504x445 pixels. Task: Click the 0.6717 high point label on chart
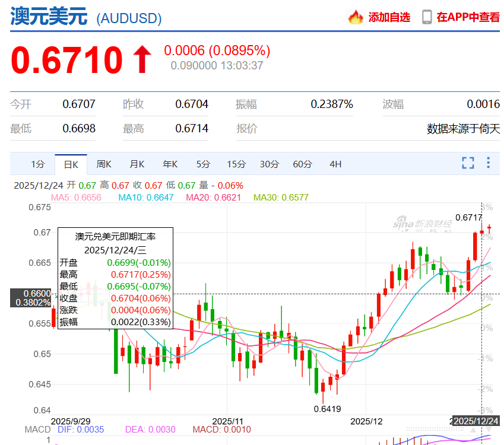pos(468,218)
